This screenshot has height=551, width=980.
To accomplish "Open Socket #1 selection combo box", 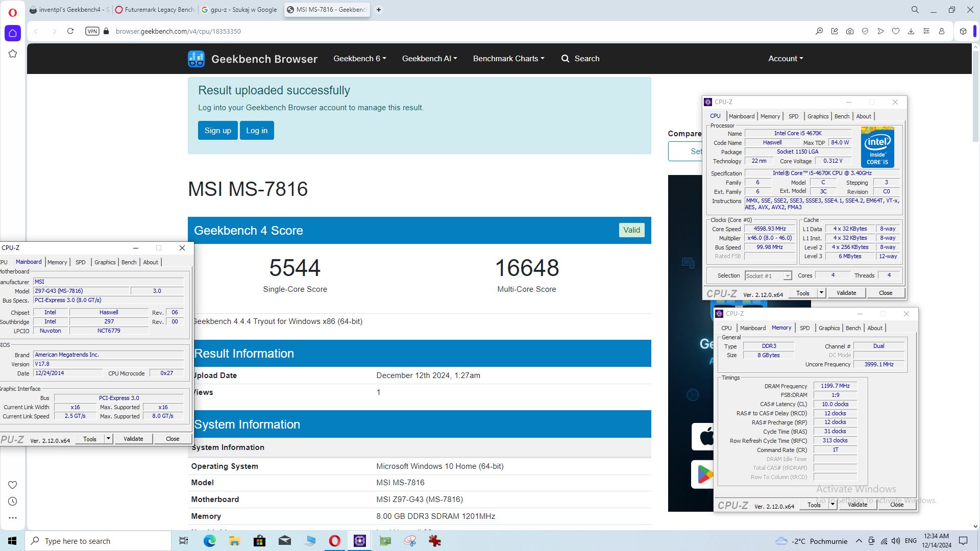I will click(768, 276).
